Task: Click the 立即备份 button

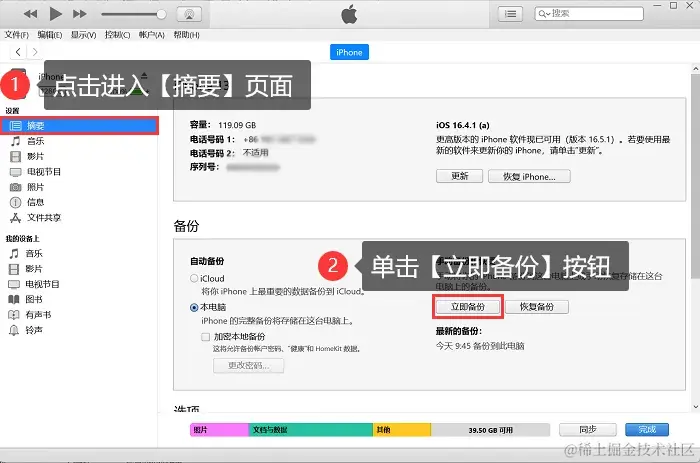Action: pyautogui.click(x=468, y=307)
